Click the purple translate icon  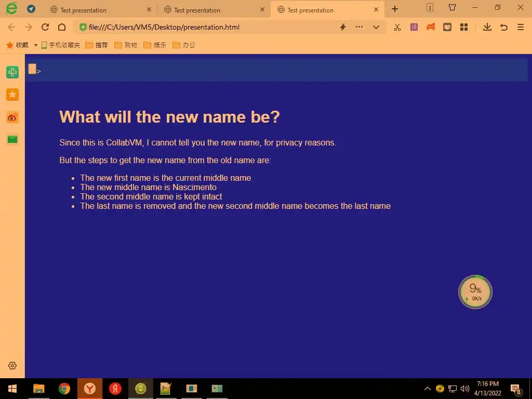point(414,27)
